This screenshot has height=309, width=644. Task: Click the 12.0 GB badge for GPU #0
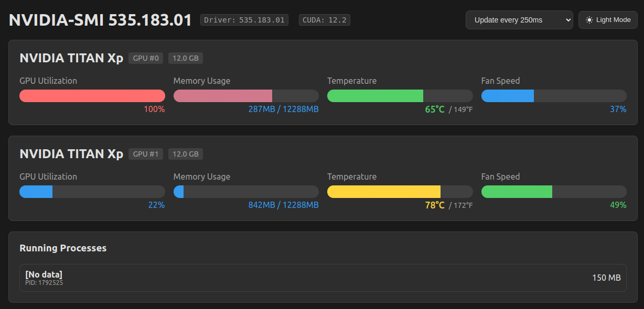pos(186,58)
